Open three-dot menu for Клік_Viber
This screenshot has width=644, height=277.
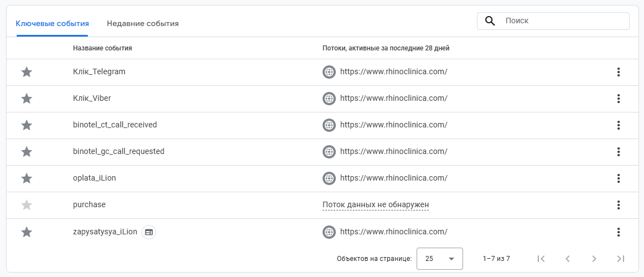tap(619, 99)
